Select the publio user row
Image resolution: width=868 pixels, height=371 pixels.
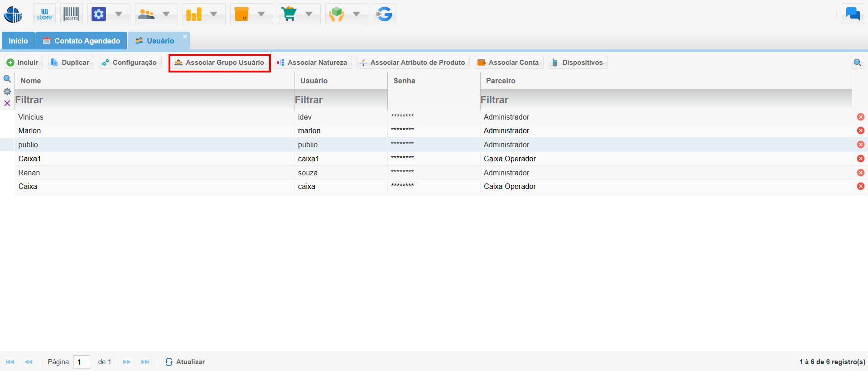[154, 145]
